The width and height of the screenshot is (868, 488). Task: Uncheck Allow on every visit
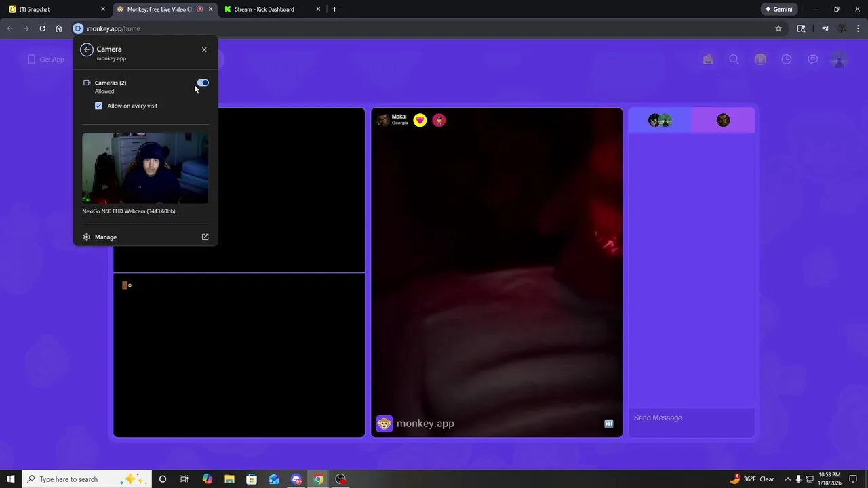point(98,106)
